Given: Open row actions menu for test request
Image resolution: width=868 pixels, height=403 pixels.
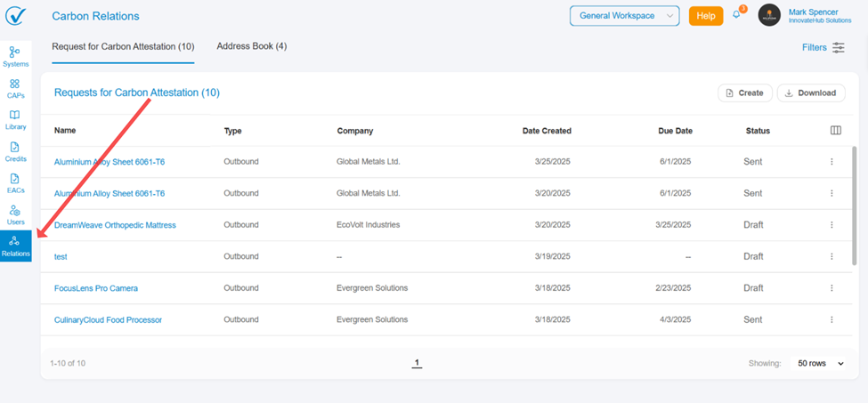Looking at the screenshot, I should [x=831, y=256].
